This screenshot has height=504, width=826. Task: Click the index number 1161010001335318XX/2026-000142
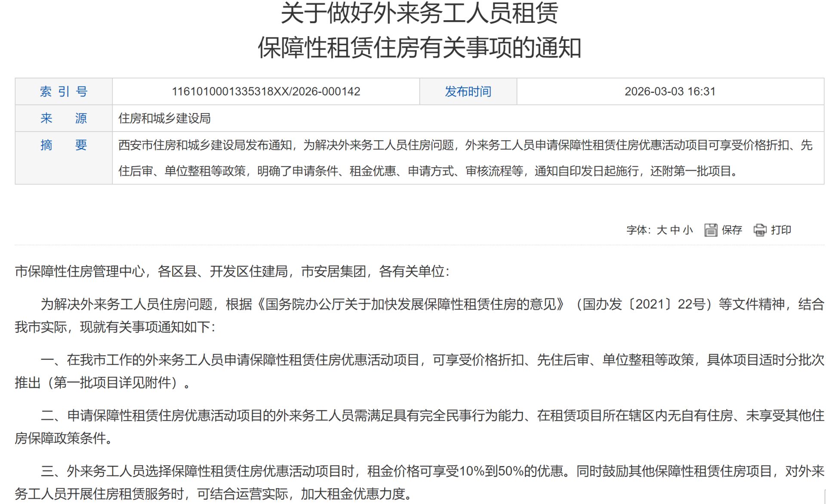[x=266, y=92]
